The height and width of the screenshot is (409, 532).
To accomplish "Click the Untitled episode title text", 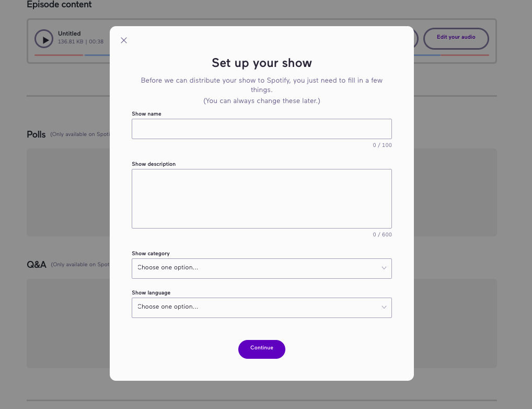I will point(69,33).
